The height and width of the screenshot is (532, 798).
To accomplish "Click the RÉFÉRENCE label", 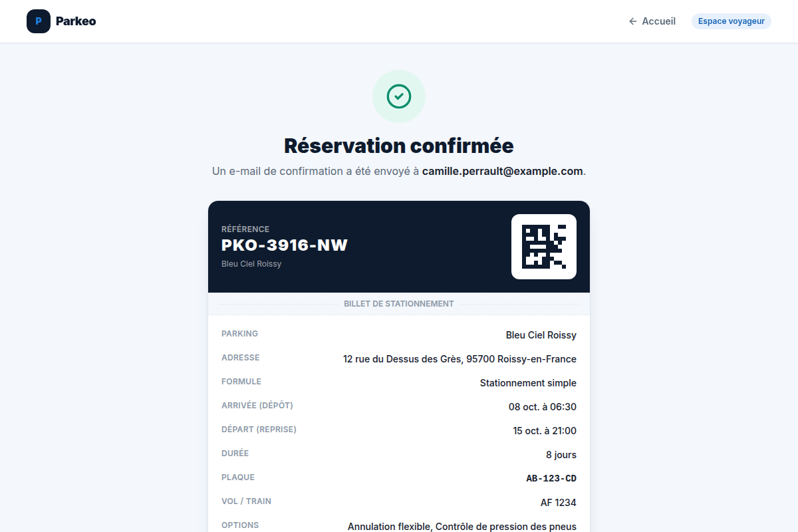I will (x=245, y=229).
